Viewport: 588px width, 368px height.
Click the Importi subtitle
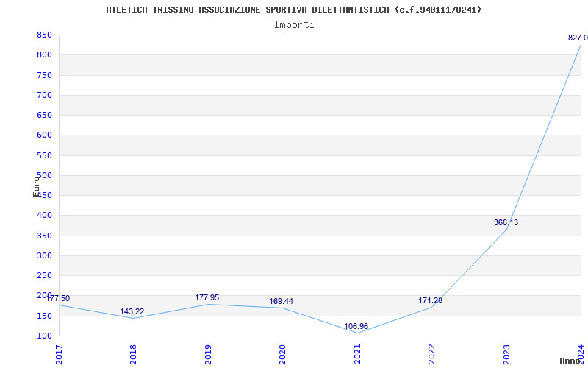pyautogui.click(x=294, y=25)
